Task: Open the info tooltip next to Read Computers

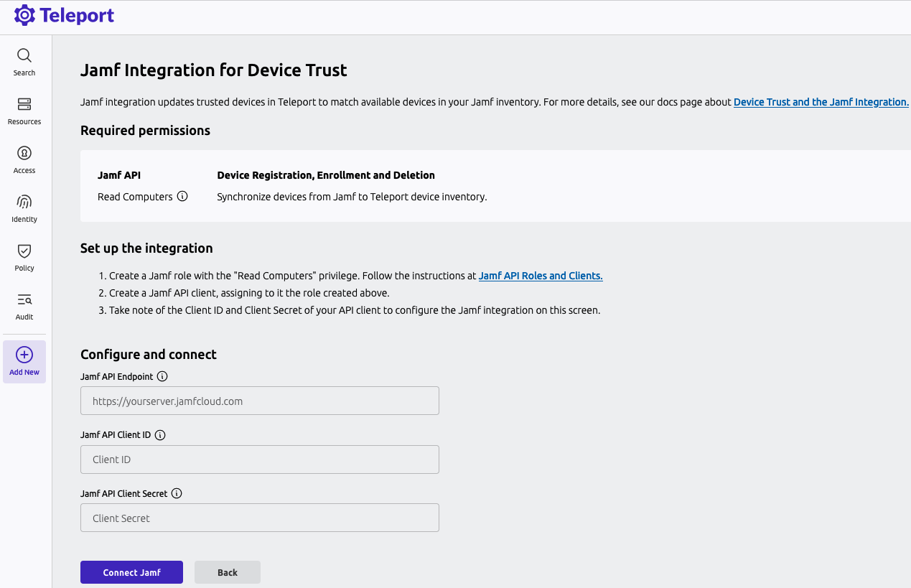Action: click(x=183, y=196)
